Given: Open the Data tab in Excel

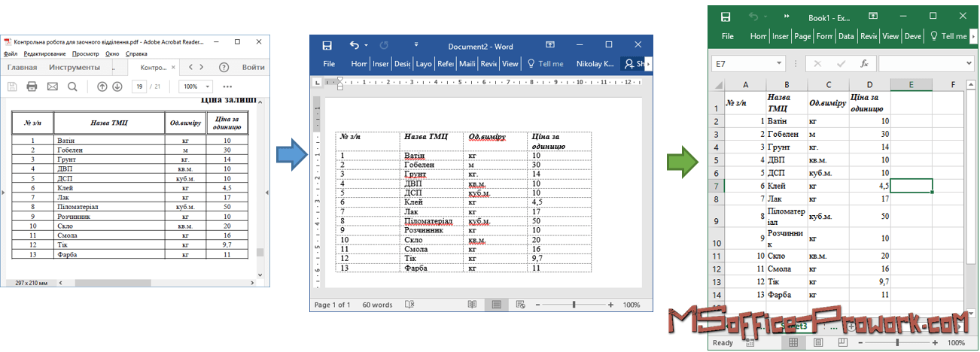Looking at the screenshot, I should coord(846,35).
